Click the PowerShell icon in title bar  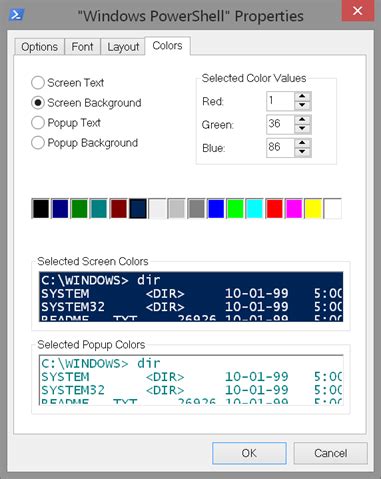click(x=16, y=15)
